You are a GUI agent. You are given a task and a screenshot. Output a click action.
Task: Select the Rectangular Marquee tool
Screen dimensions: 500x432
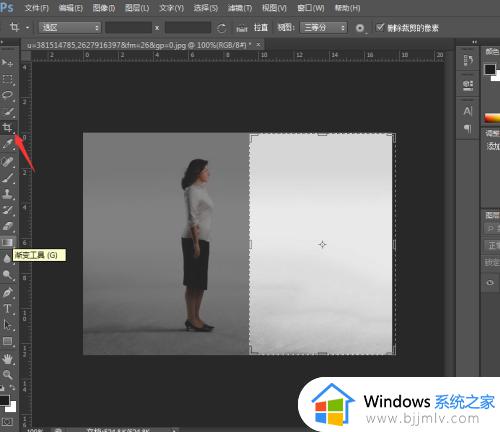[7, 79]
